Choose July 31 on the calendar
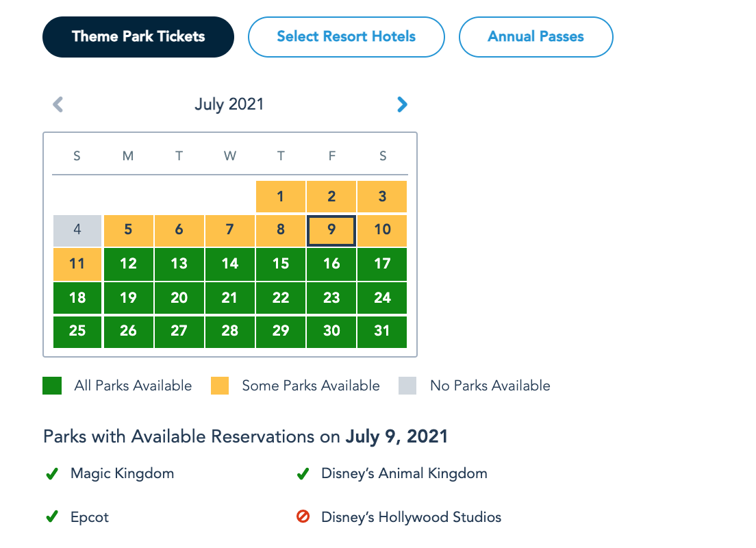Image resolution: width=756 pixels, height=548 pixels. [382, 332]
